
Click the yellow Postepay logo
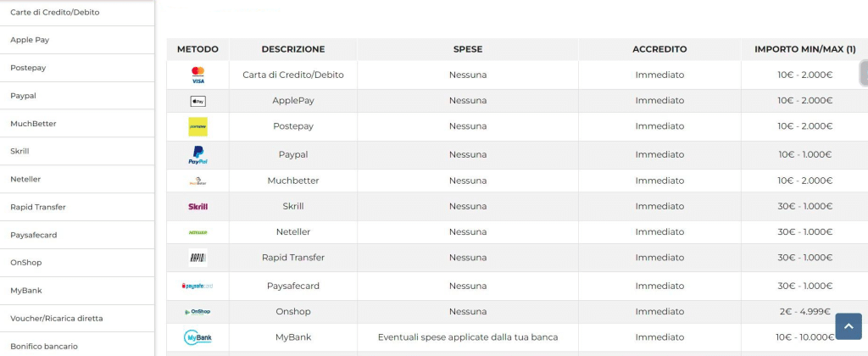point(198,126)
